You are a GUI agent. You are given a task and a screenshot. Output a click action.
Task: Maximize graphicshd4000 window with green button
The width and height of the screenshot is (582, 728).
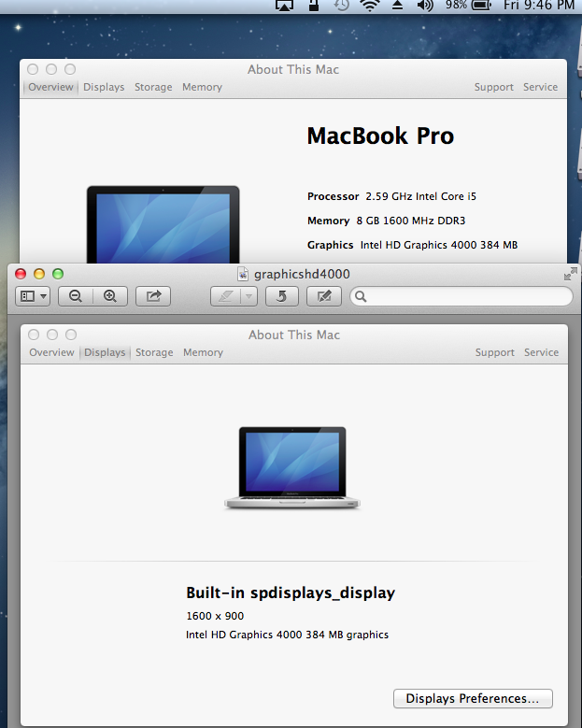click(x=58, y=274)
